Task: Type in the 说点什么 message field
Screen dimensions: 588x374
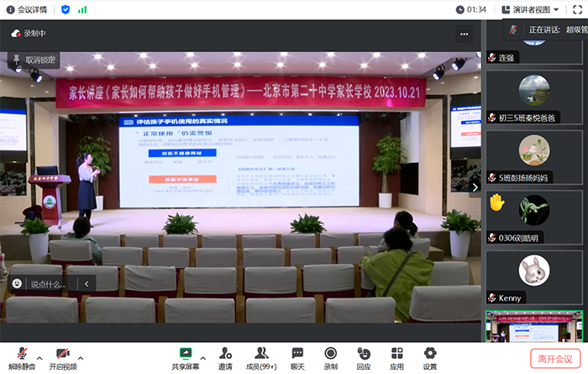Action: 49,284
